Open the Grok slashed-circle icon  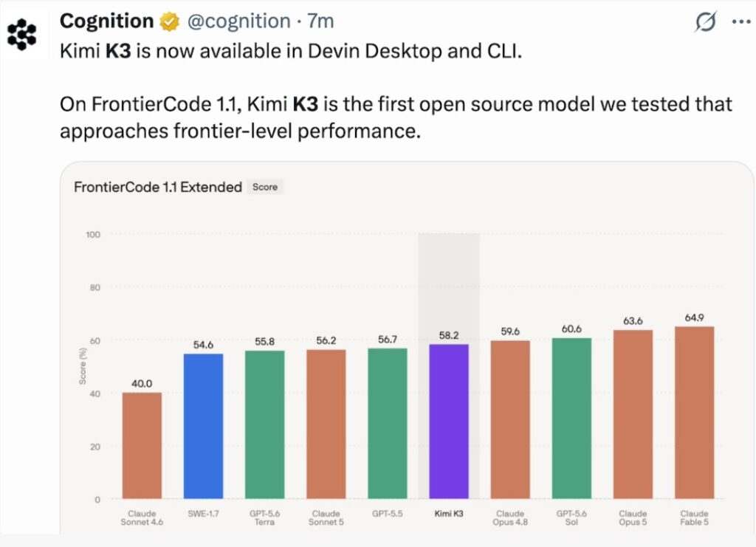tap(705, 21)
